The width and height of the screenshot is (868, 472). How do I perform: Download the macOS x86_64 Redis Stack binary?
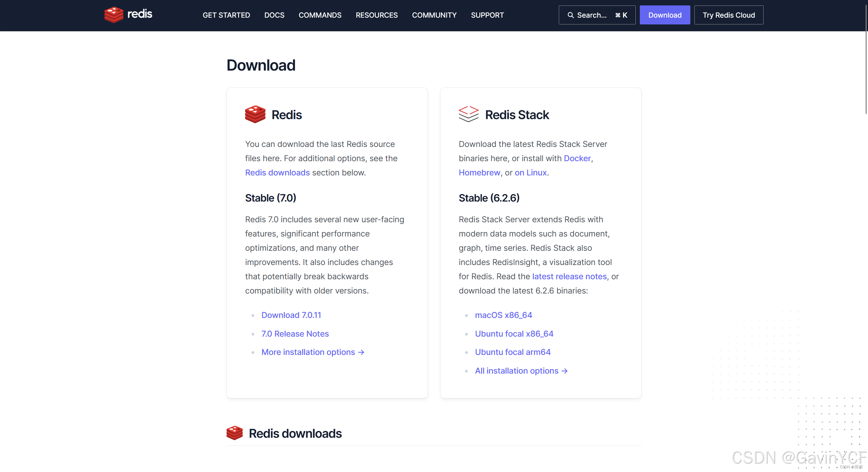tap(504, 315)
